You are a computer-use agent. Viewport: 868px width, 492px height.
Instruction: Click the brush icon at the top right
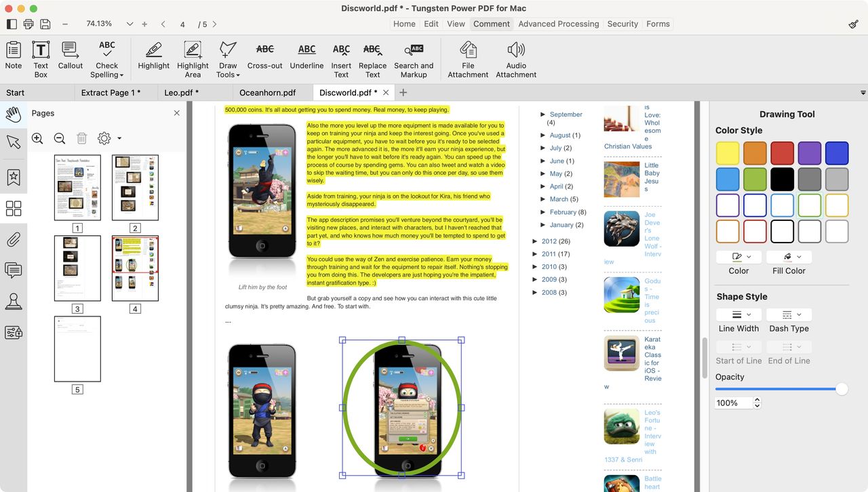(x=854, y=24)
